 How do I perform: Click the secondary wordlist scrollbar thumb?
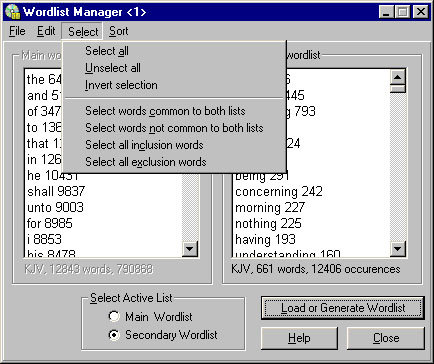[397, 89]
